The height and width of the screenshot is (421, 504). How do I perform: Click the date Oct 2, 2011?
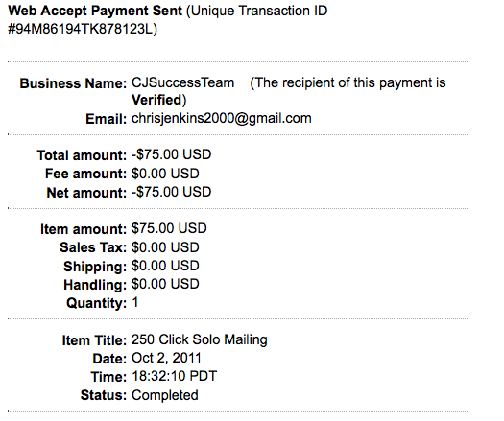pos(166,358)
